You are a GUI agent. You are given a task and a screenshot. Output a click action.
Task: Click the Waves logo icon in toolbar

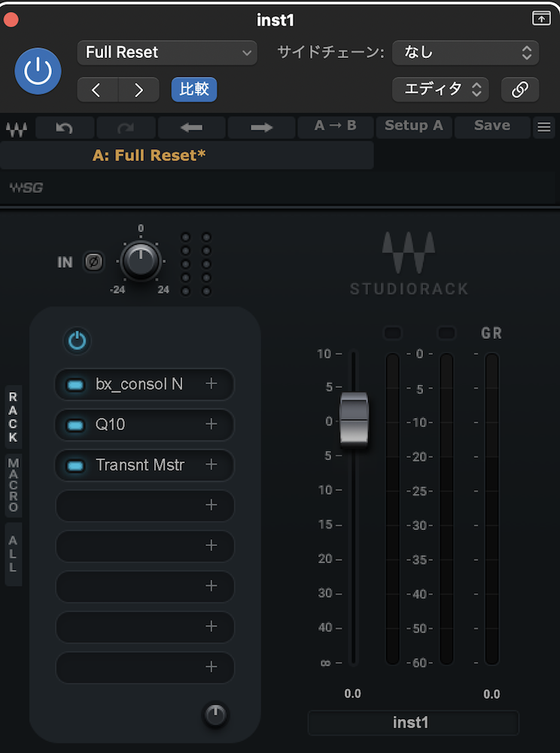[x=17, y=129]
